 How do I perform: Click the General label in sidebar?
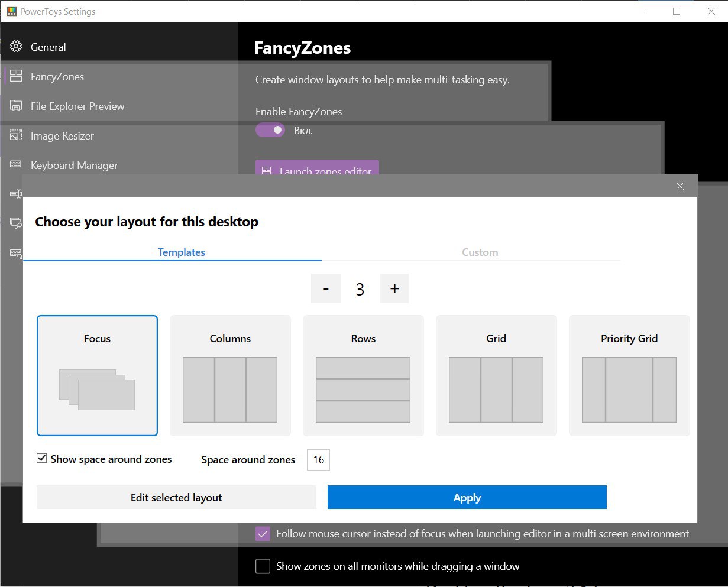[x=48, y=47]
